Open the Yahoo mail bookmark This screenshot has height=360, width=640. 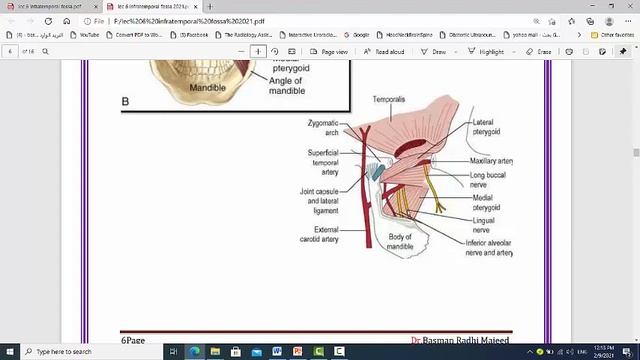(x=532, y=35)
